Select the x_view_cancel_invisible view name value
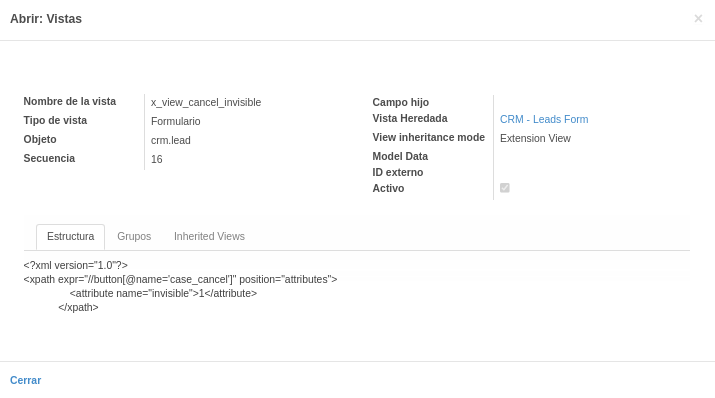Image resolution: width=715 pixels, height=398 pixels. click(x=206, y=102)
